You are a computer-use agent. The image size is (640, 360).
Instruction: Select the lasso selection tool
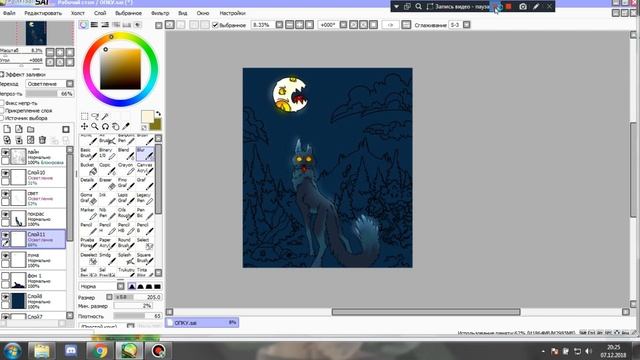[x=95, y=116]
